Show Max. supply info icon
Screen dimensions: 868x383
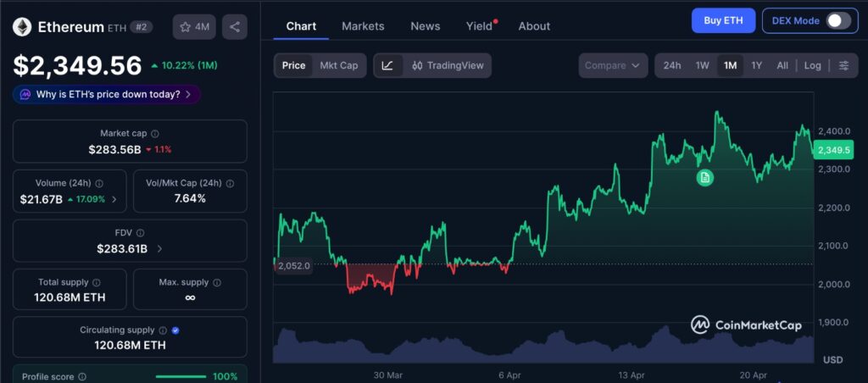217,282
